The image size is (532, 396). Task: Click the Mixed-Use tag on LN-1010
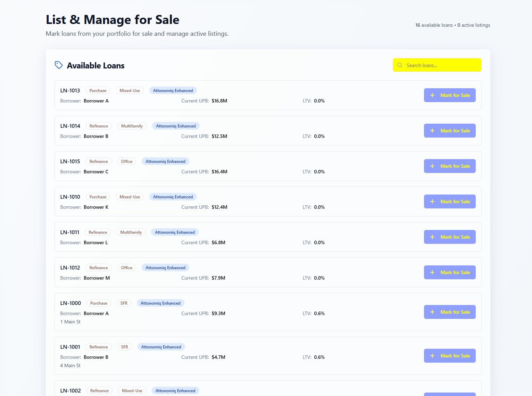(x=130, y=197)
